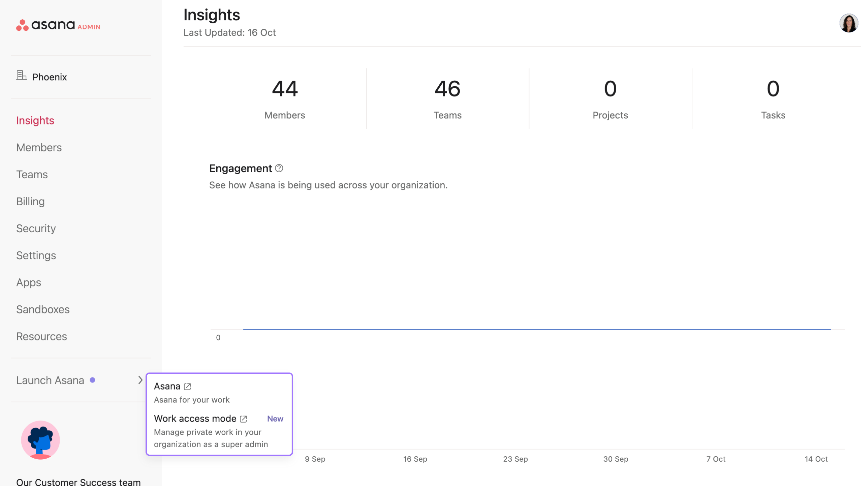Click the Asana logo in sidebar
The height and width of the screenshot is (486, 868).
[45, 25]
